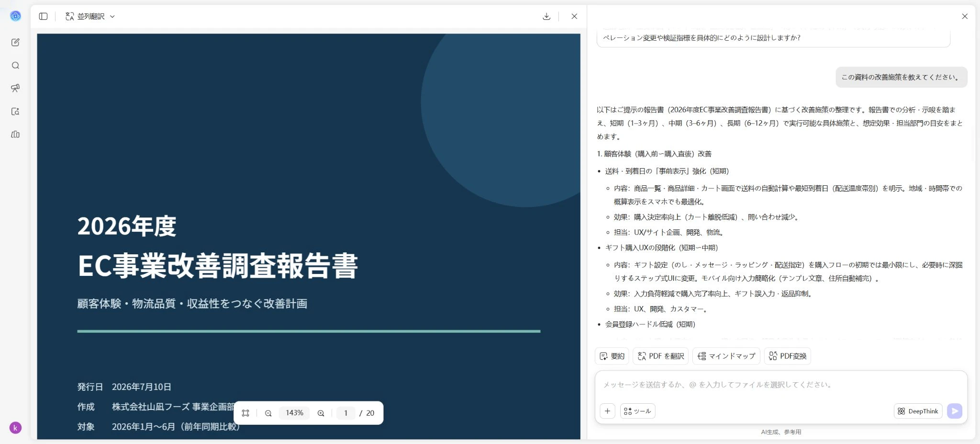Viewport: 980px width, 444px height.
Task: Click the 2026年度 heading on the PDF cover
Action: click(127, 226)
